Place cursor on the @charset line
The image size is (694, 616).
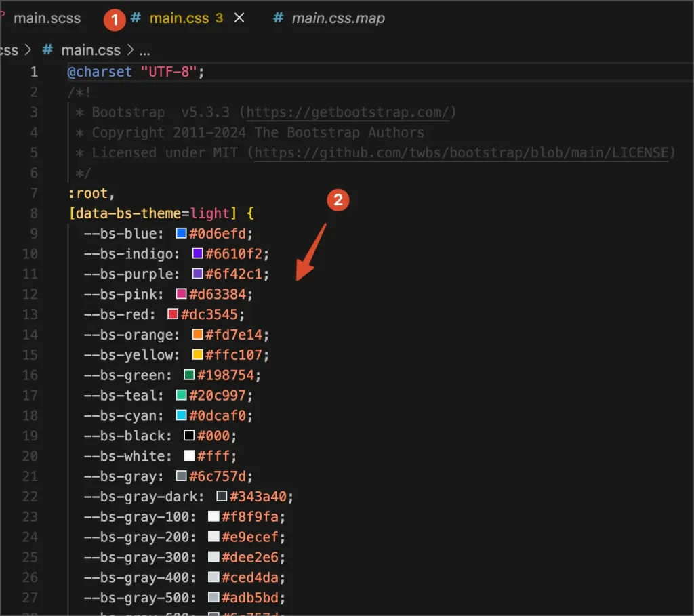136,72
